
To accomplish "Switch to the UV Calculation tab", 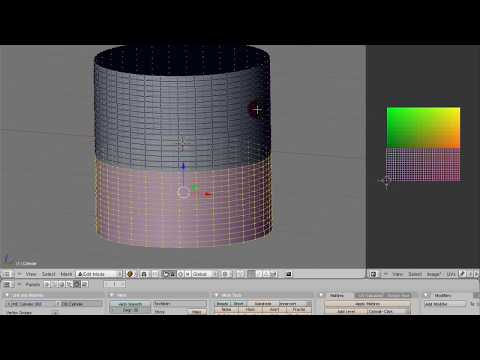I will click(369, 295).
